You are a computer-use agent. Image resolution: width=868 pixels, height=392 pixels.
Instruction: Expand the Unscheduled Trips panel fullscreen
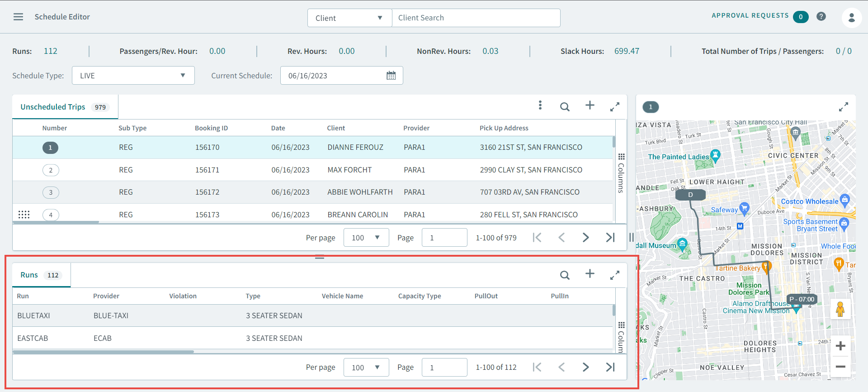614,107
